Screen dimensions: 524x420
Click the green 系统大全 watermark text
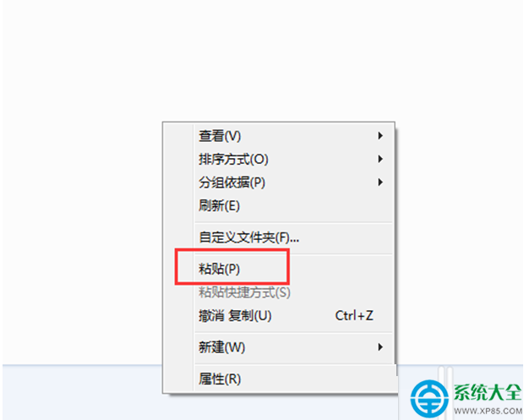487,393
